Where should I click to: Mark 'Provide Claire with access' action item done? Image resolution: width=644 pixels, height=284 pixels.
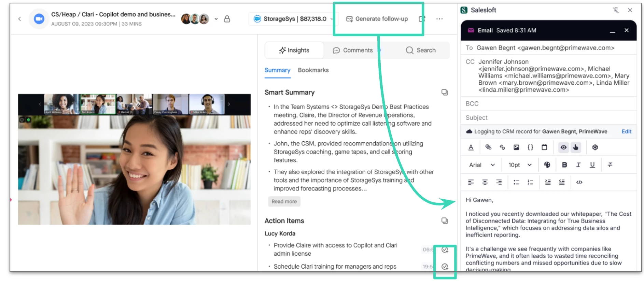[x=445, y=250]
